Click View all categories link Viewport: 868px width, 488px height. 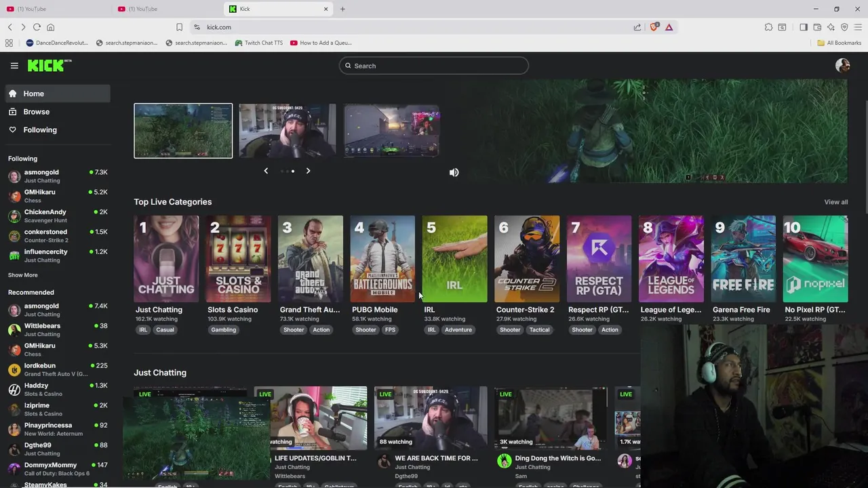(x=835, y=202)
